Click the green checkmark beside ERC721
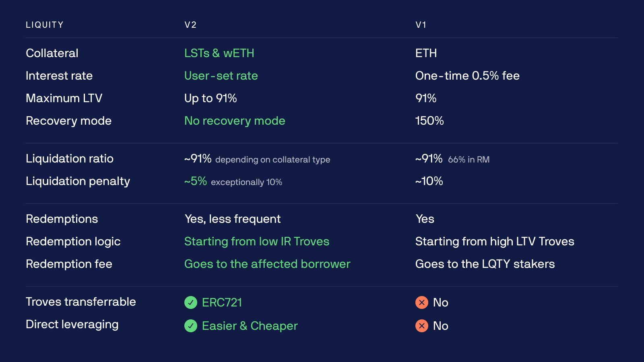The width and height of the screenshot is (644, 362). (191, 302)
